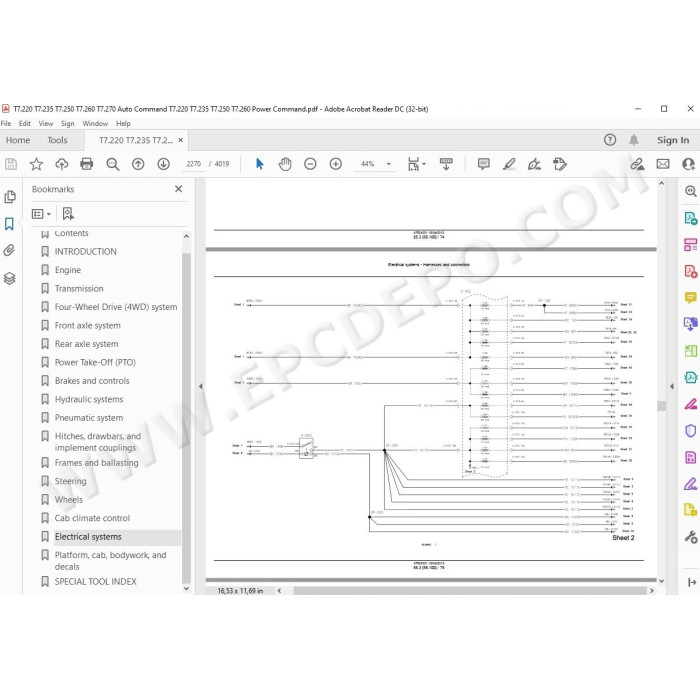The width and height of the screenshot is (700, 700).
Task: Open the Find text magnifier
Action: pos(112,164)
